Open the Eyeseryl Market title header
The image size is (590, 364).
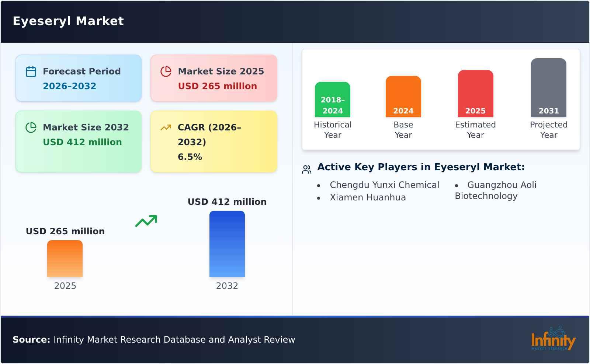click(x=68, y=21)
